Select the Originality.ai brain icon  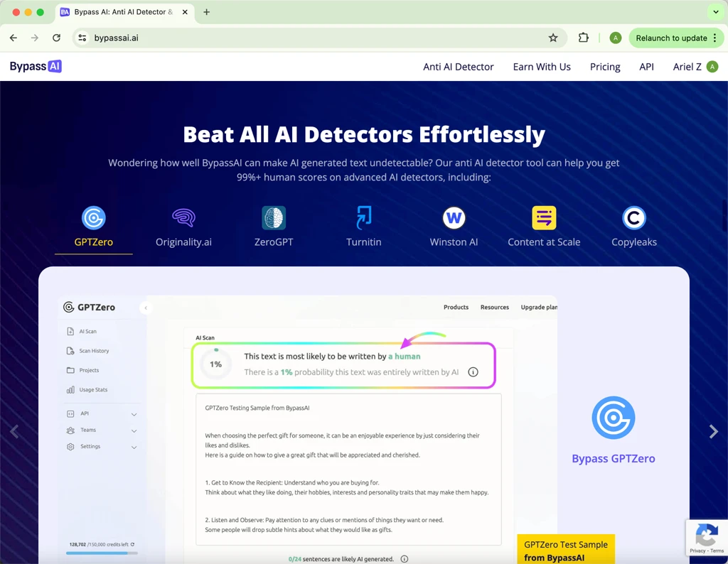click(184, 217)
